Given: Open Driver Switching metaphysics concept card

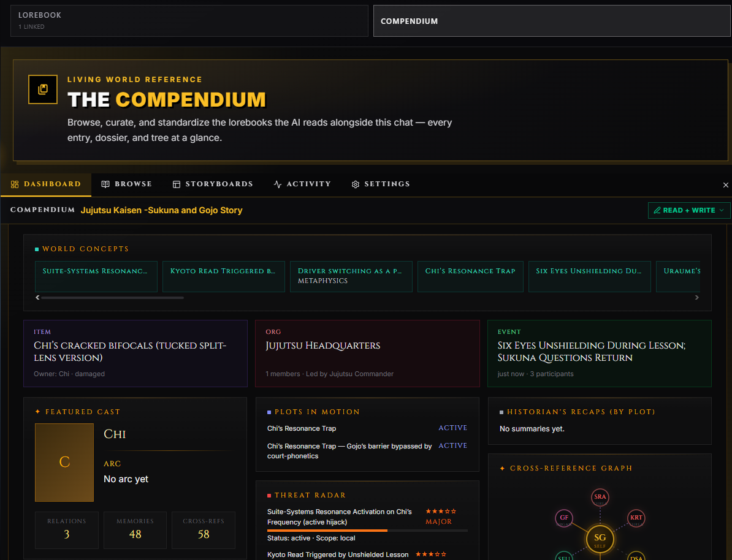Looking at the screenshot, I should point(351,276).
